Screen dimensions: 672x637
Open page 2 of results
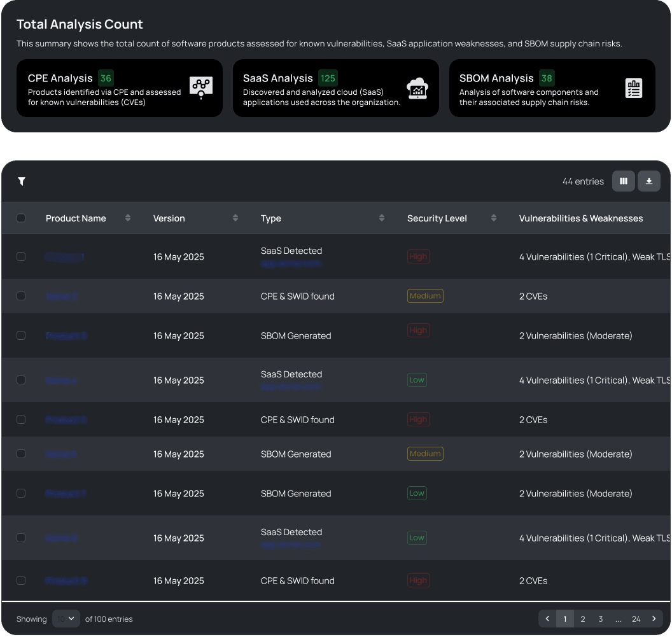(582, 619)
